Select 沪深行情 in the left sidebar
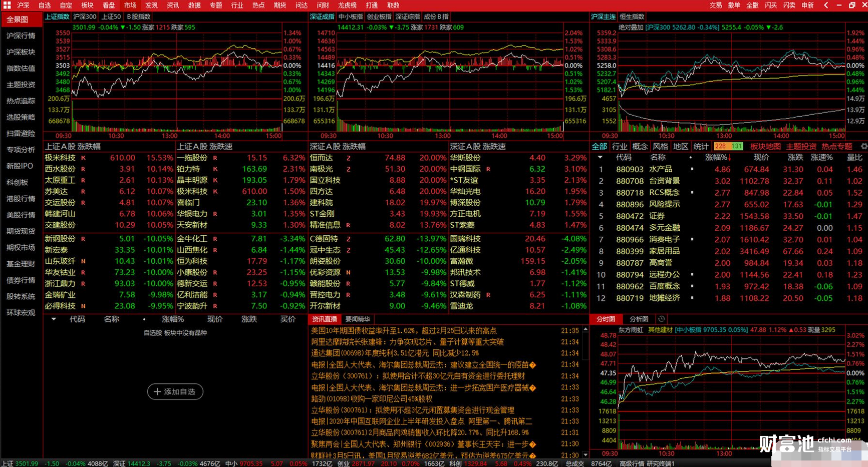Viewport: 868px width, 467px height. coord(21,36)
